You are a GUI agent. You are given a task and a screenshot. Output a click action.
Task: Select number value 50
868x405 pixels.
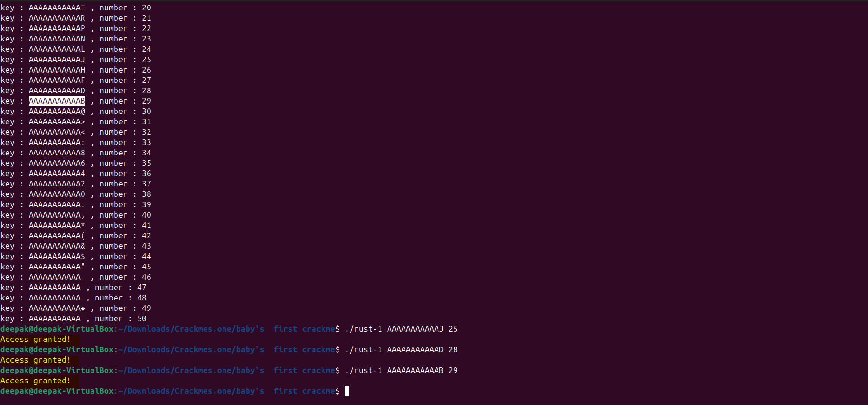click(x=142, y=318)
